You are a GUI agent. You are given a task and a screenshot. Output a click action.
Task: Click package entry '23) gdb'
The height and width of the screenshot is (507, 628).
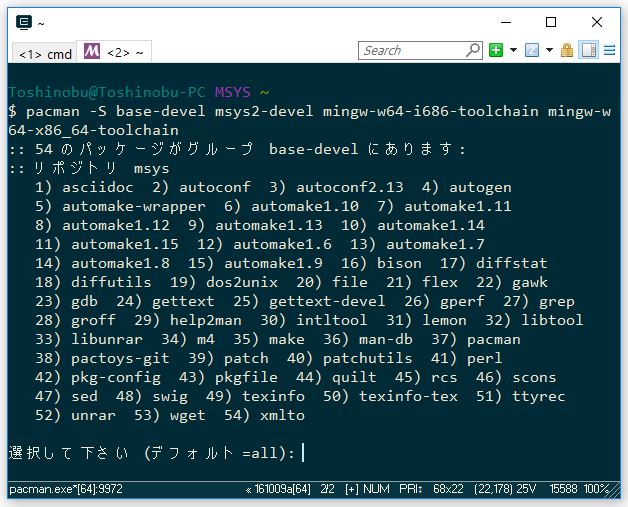click(66, 301)
